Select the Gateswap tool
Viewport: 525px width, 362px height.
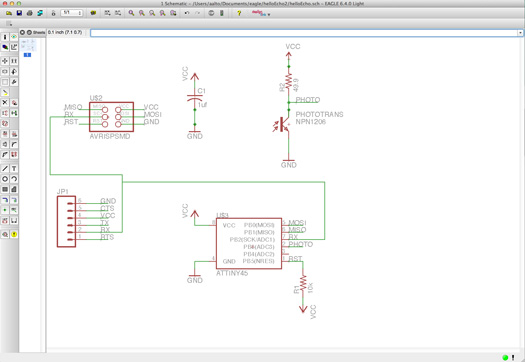(x=14, y=113)
